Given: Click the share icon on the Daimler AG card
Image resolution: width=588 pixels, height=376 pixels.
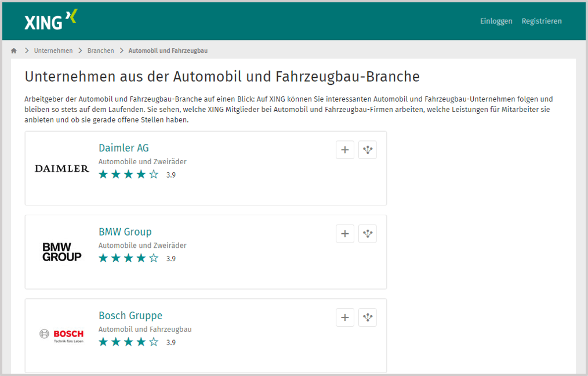Looking at the screenshot, I should (367, 150).
